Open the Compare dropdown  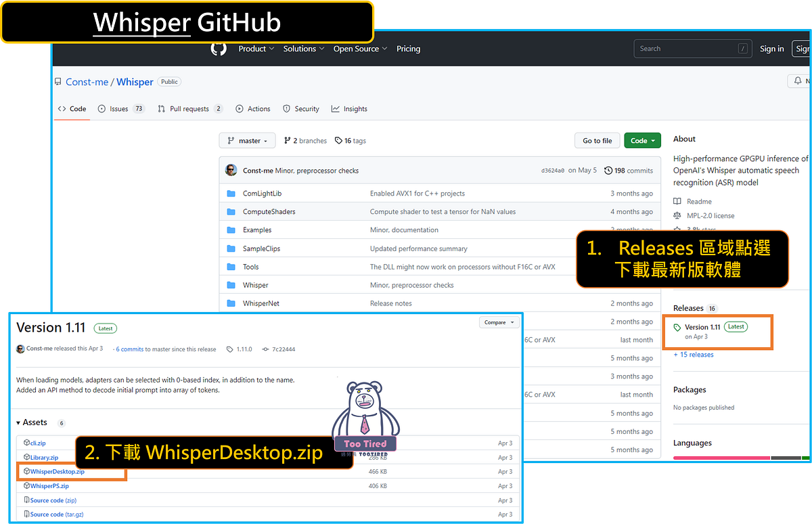(499, 322)
